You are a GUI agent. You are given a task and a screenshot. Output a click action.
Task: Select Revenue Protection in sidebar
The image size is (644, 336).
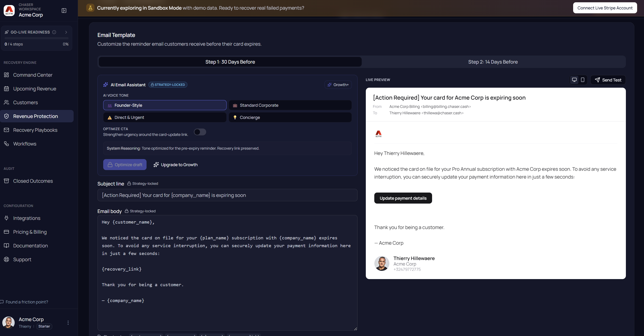point(37,116)
